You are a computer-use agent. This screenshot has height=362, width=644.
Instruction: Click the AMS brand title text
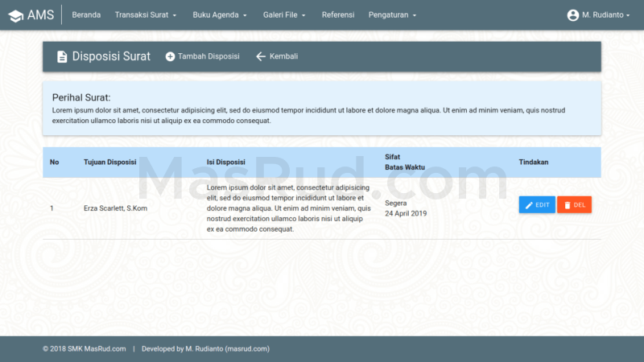click(40, 15)
